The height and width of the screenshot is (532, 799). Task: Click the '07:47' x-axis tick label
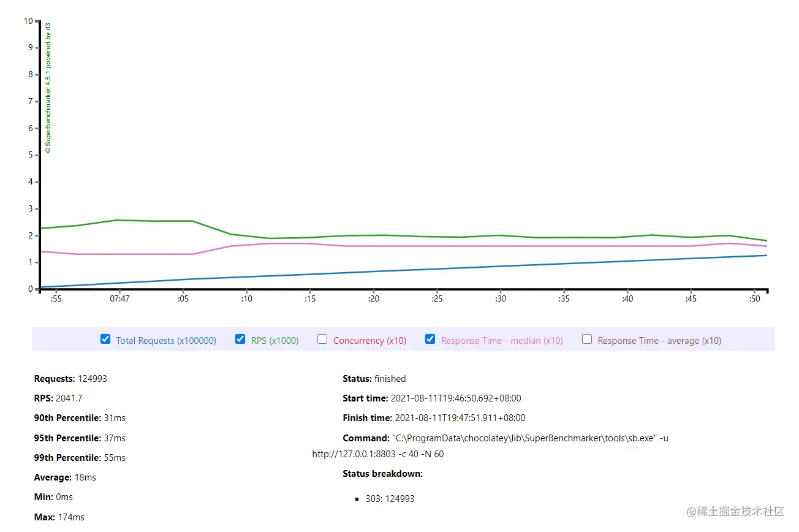point(119,299)
